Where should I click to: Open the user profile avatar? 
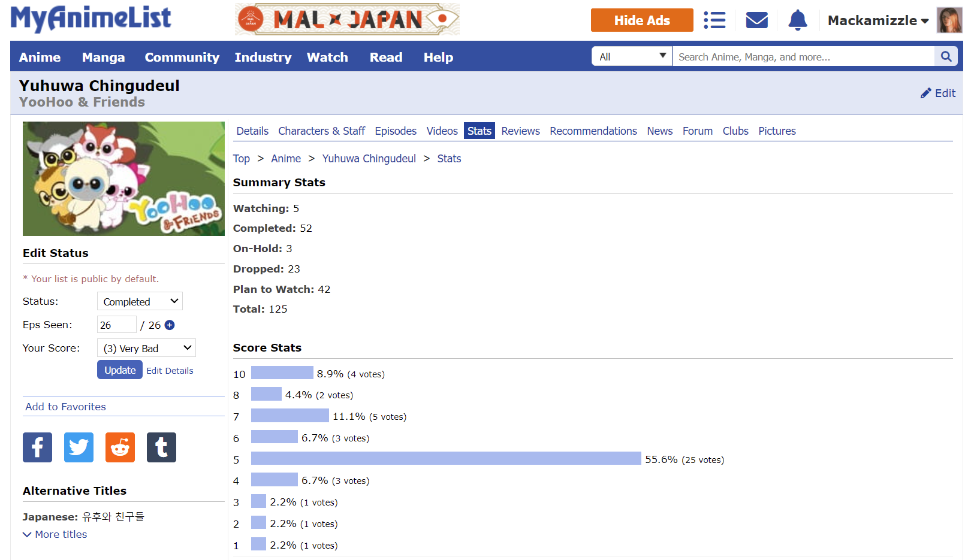(949, 20)
